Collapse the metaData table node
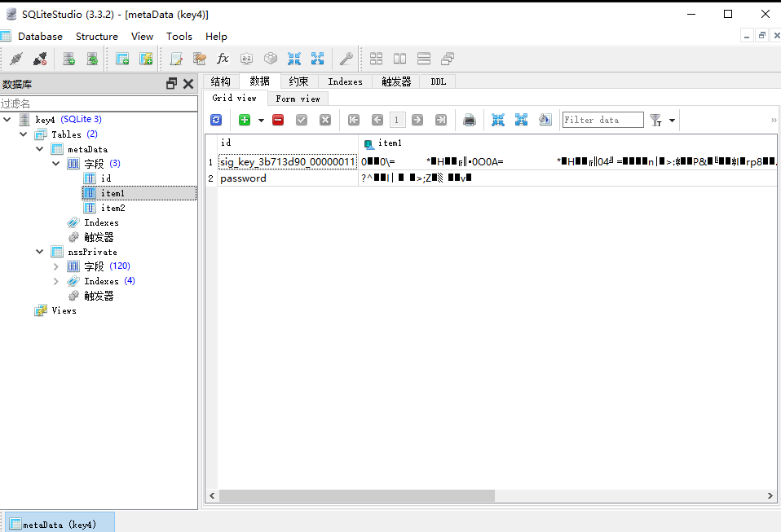The image size is (781, 532). [x=40, y=149]
